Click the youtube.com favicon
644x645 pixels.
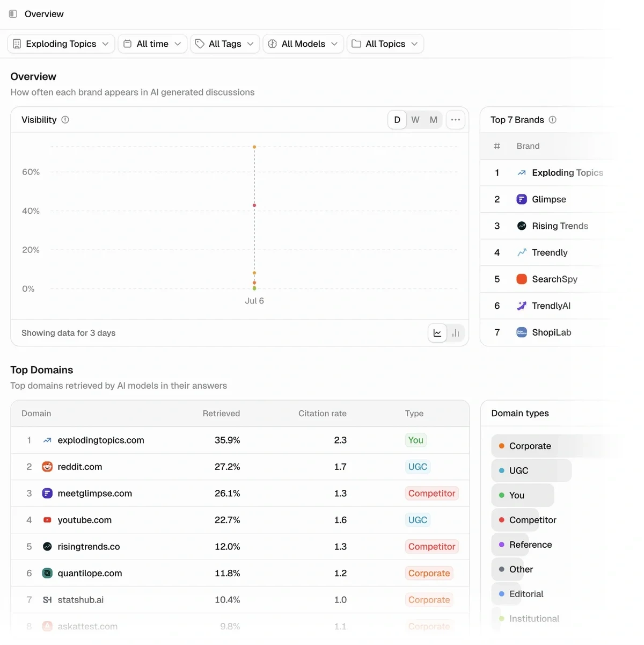point(47,520)
